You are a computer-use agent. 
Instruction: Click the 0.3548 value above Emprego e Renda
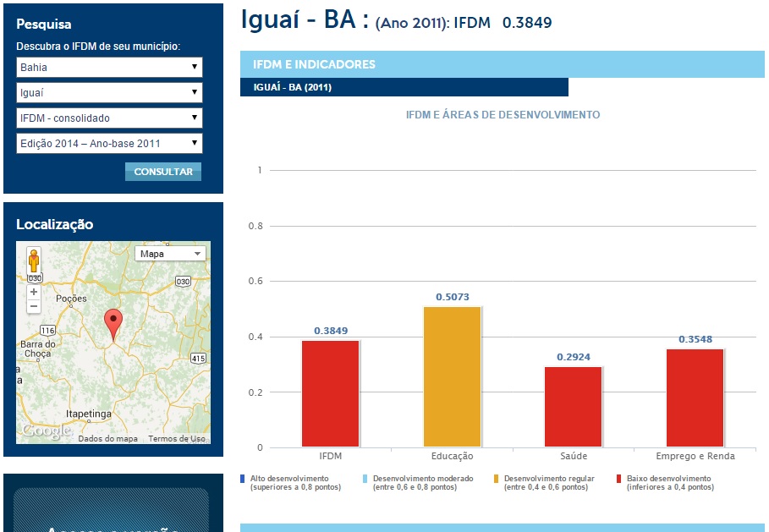pyautogui.click(x=695, y=339)
